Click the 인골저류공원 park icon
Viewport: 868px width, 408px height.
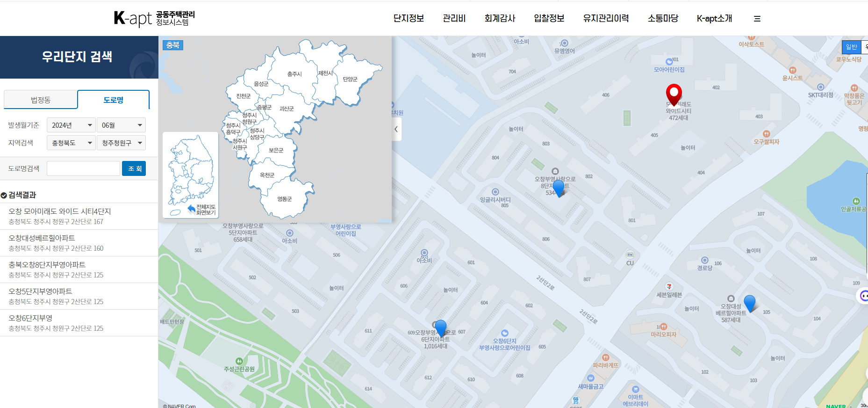tap(856, 201)
